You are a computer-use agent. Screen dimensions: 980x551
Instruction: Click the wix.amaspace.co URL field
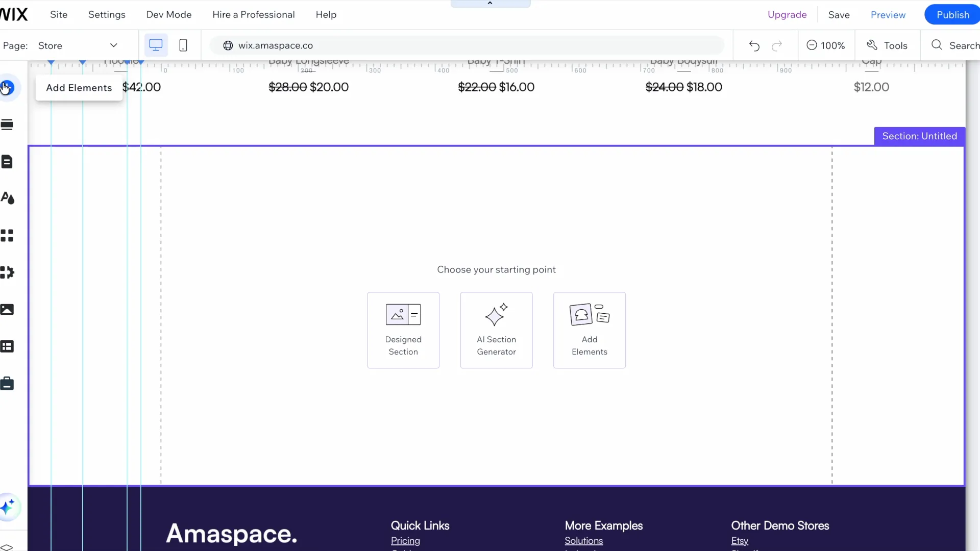468,45
